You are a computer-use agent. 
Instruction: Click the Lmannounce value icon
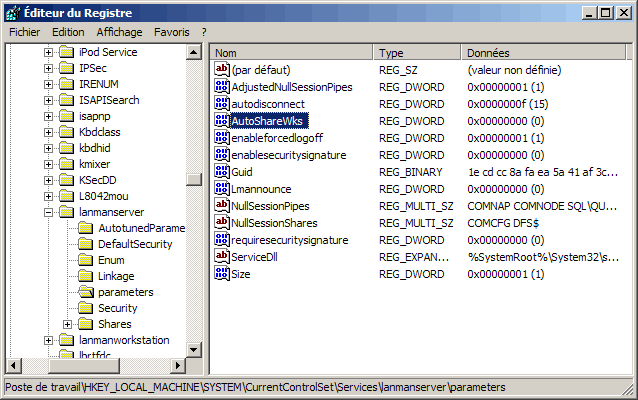[x=222, y=189]
